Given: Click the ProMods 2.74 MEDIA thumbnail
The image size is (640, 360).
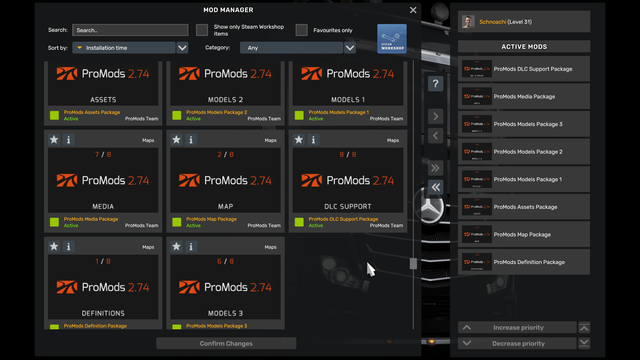Looking at the screenshot, I should (103, 180).
